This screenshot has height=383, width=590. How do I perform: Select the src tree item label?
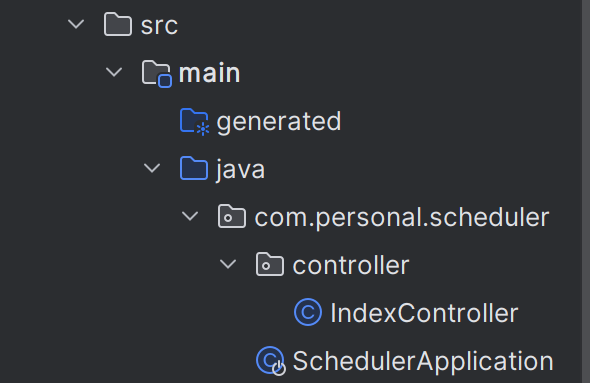click(x=159, y=26)
